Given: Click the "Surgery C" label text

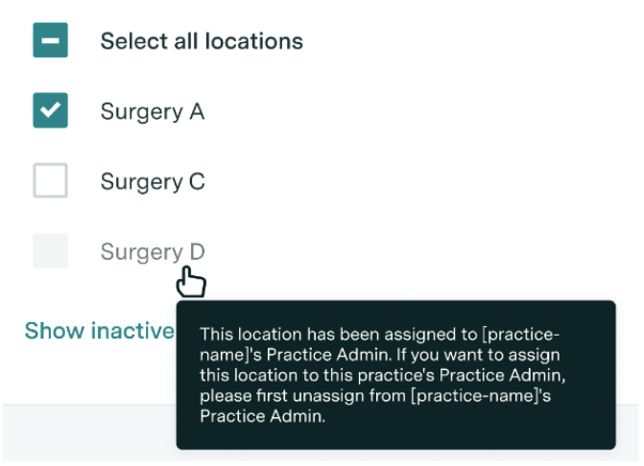Looking at the screenshot, I should (x=152, y=182).
